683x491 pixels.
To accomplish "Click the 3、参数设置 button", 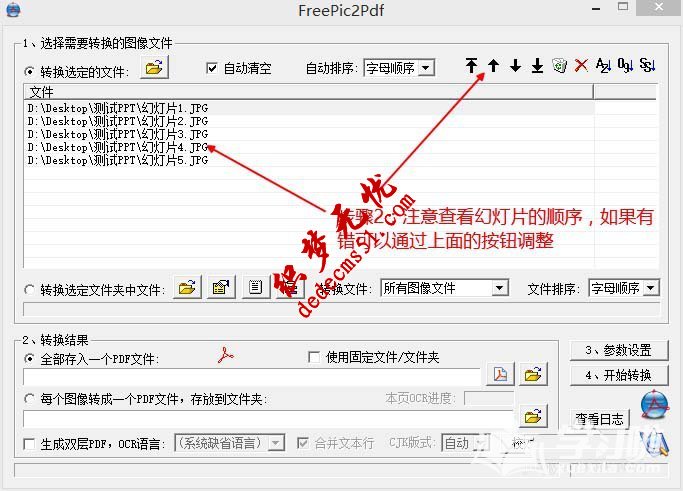I will 619,350.
